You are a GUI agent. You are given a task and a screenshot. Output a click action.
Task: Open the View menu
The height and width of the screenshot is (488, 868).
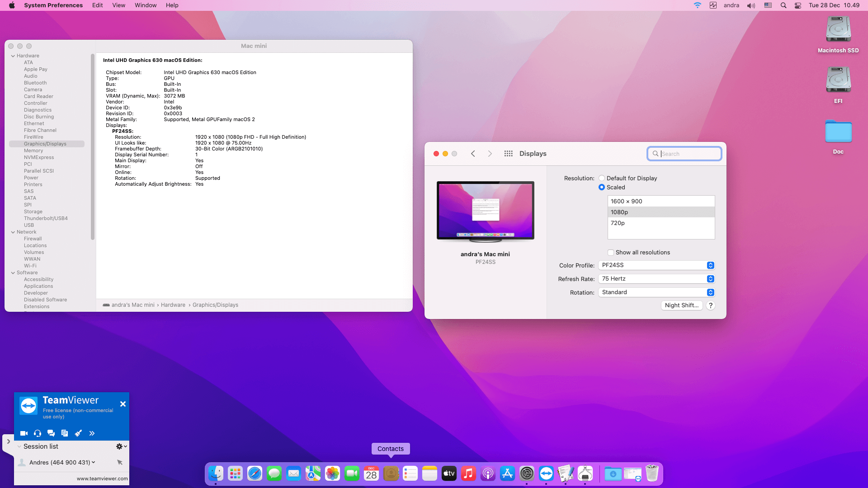(x=118, y=5)
